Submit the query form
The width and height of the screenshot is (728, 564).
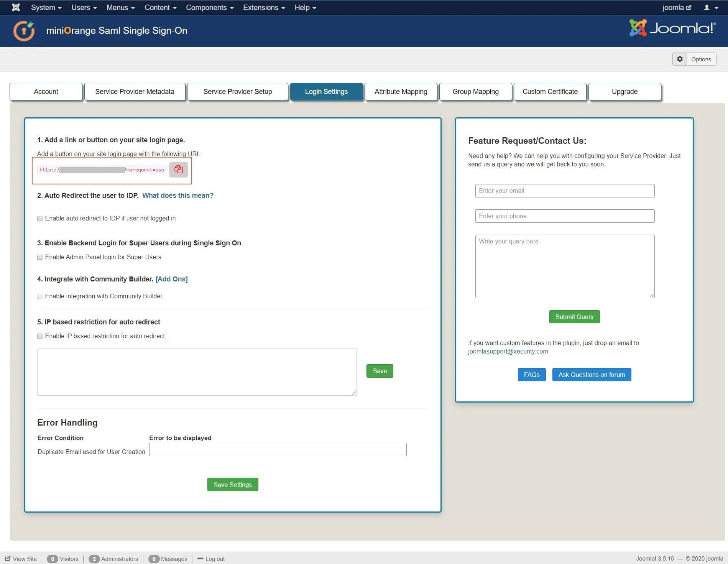tap(574, 317)
